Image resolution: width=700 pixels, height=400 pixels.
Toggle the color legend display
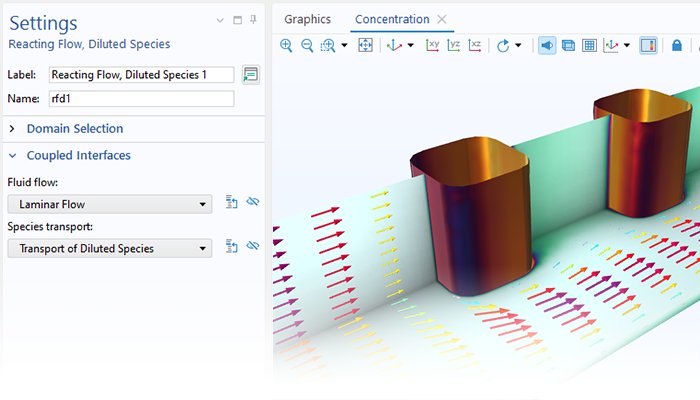point(648,45)
